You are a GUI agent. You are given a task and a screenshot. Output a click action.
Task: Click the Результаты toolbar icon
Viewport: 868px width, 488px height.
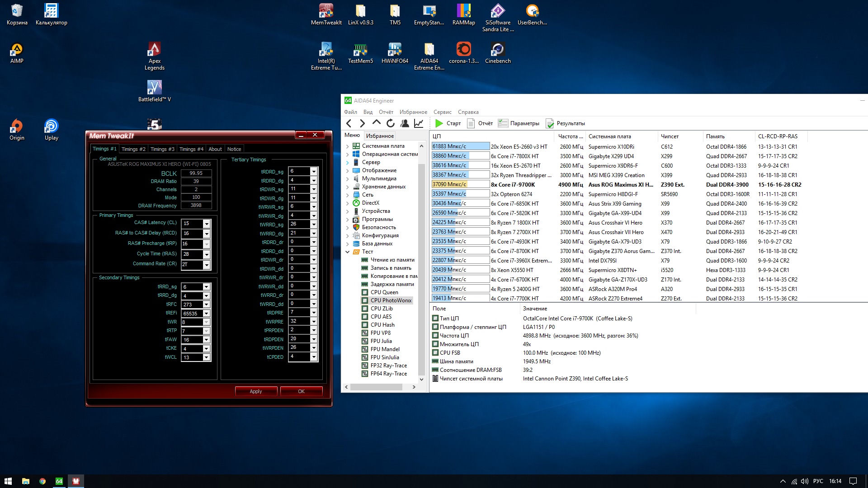point(550,123)
